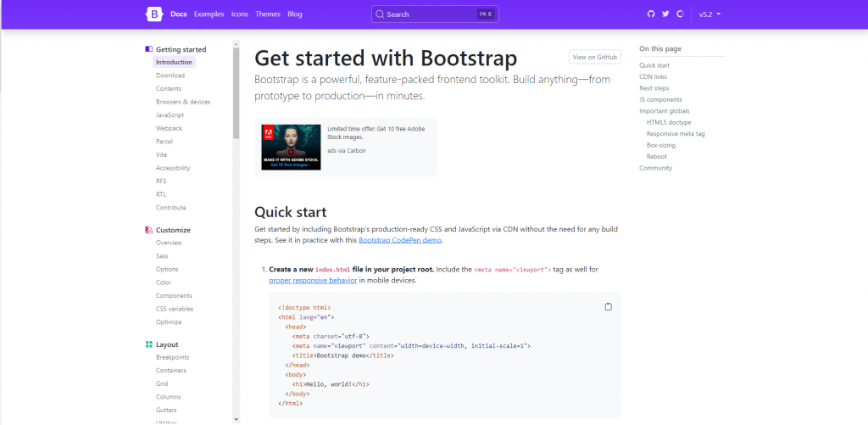
Task: Open Download in the sidebar
Action: tap(170, 75)
